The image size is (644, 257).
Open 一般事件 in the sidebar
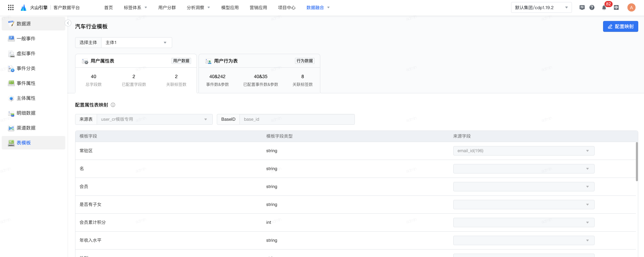(33, 39)
